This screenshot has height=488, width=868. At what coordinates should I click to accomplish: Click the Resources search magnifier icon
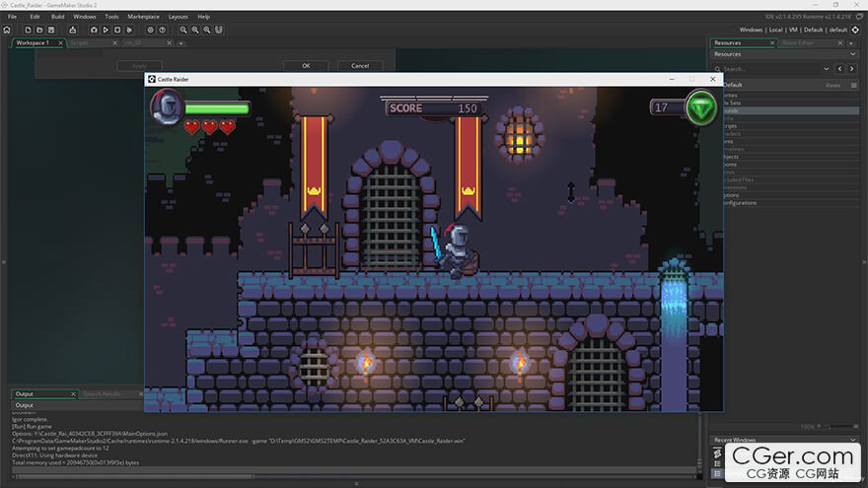click(x=717, y=69)
